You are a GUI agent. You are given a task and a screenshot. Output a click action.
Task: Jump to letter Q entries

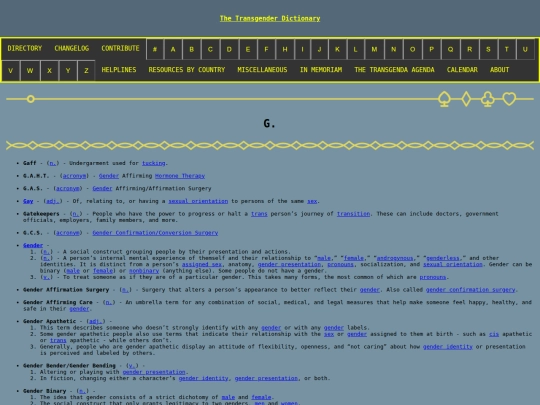450,49
